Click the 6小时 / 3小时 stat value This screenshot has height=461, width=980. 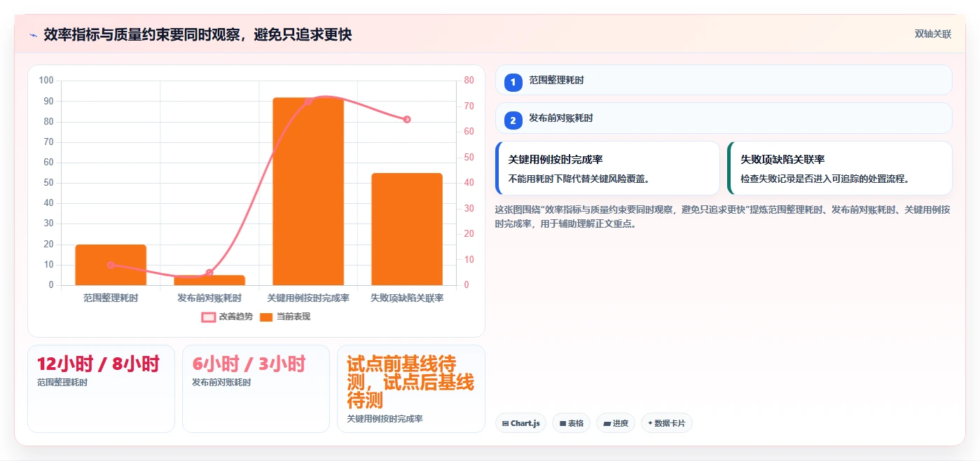coord(249,364)
